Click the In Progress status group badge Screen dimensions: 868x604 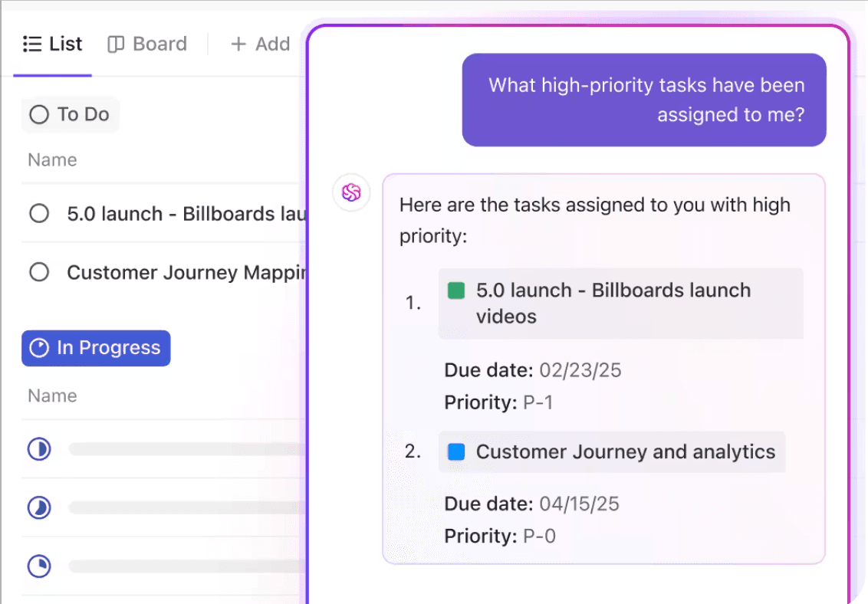click(96, 348)
